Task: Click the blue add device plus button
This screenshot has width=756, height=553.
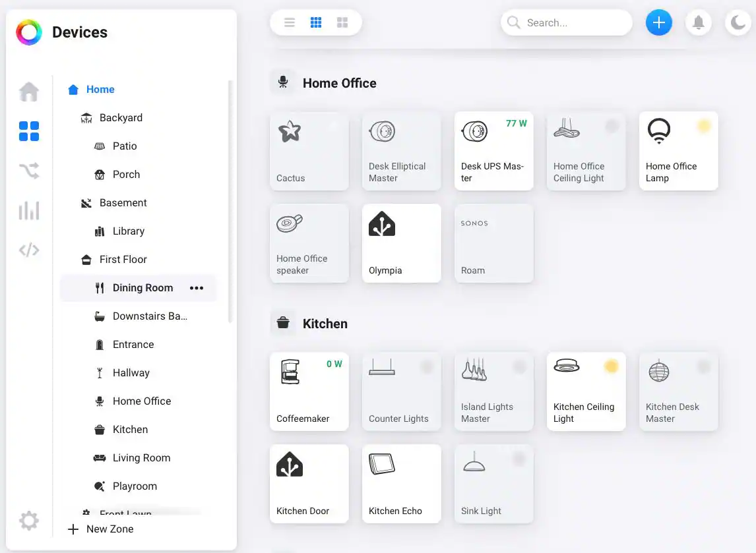Action: coord(658,22)
